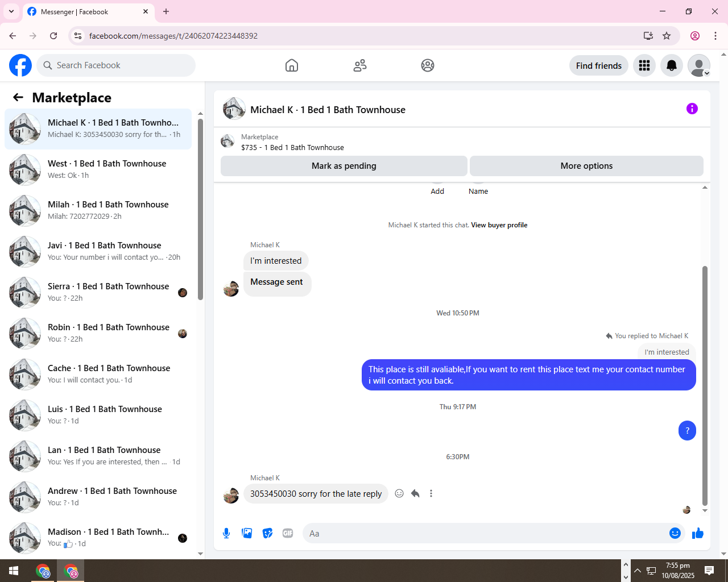The width and height of the screenshot is (728, 582).
Task: Open the Chrome profile icon
Action: click(695, 36)
